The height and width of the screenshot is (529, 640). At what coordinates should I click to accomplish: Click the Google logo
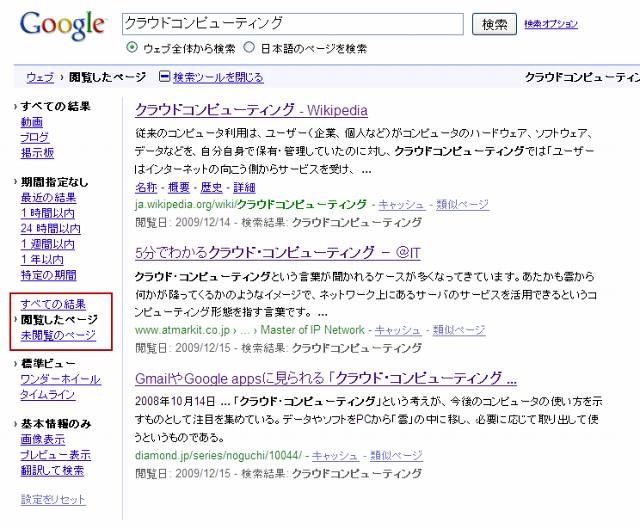(x=62, y=25)
